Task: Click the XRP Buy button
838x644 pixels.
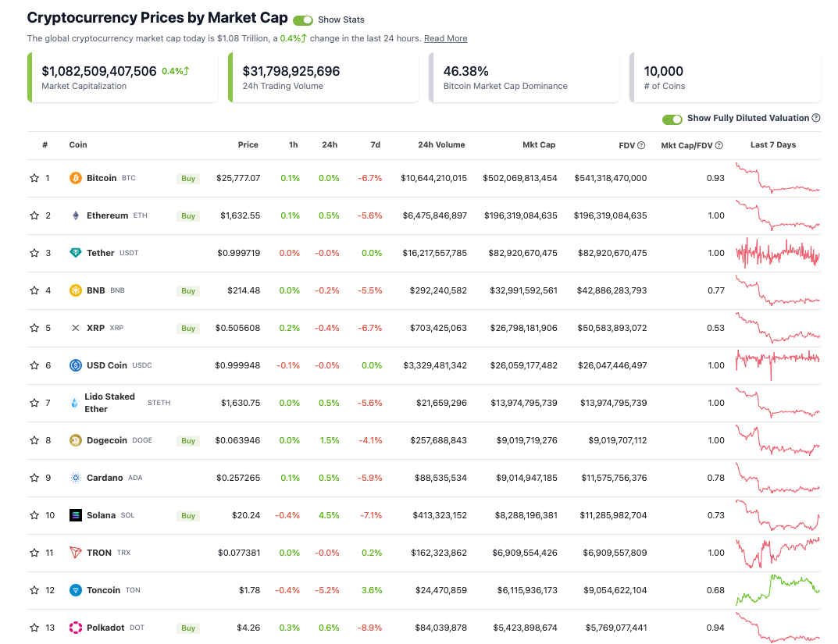Action: (188, 328)
